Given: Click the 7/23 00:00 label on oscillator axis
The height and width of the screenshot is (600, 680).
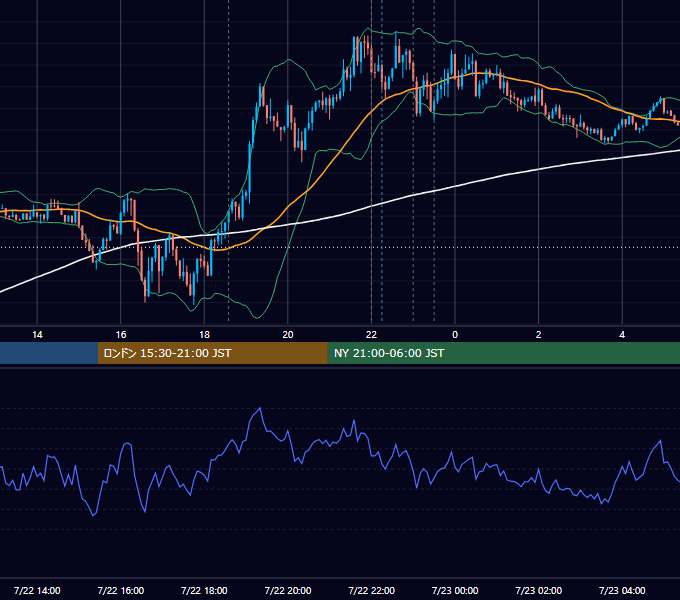Looking at the screenshot, I should (x=455, y=590).
